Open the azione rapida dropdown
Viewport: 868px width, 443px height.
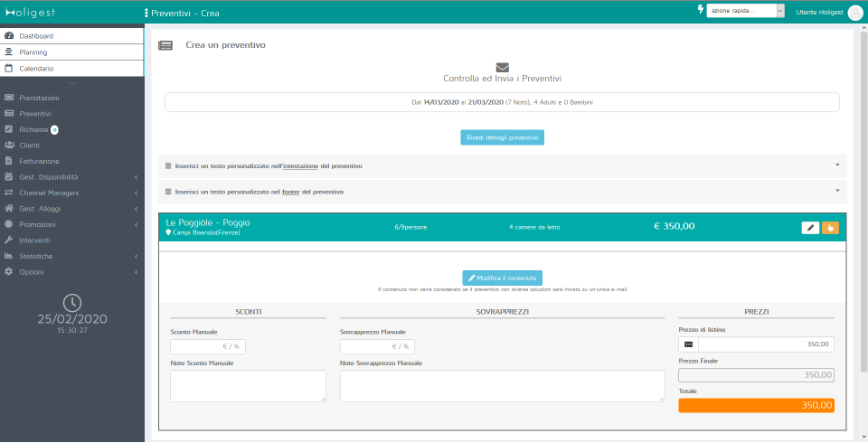point(746,11)
